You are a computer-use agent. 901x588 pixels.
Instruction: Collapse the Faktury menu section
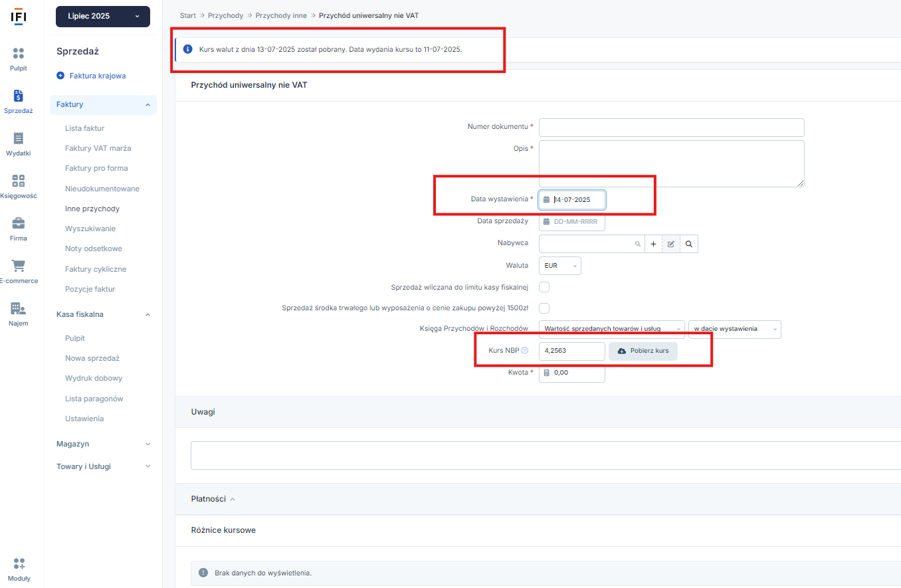click(x=103, y=105)
